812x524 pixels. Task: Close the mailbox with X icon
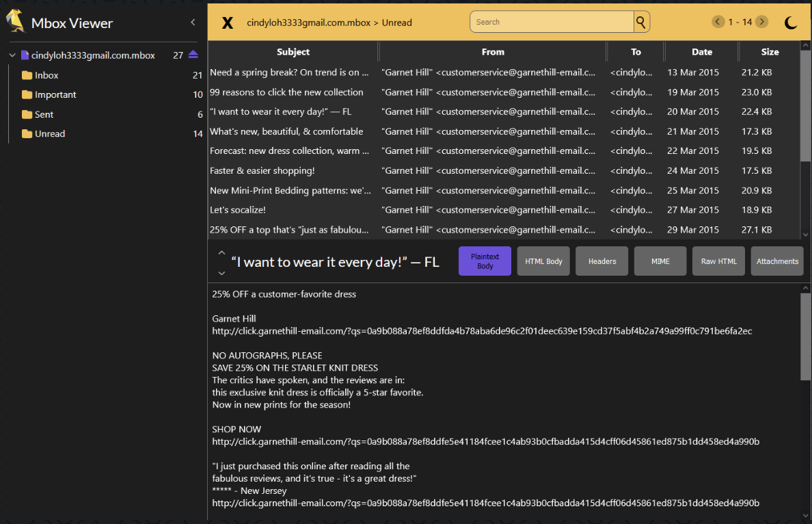click(x=228, y=23)
